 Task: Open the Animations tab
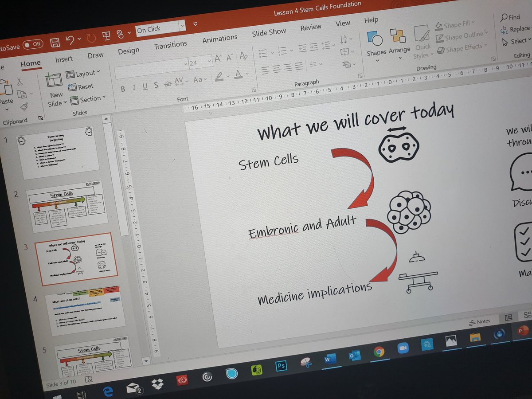(219, 39)
